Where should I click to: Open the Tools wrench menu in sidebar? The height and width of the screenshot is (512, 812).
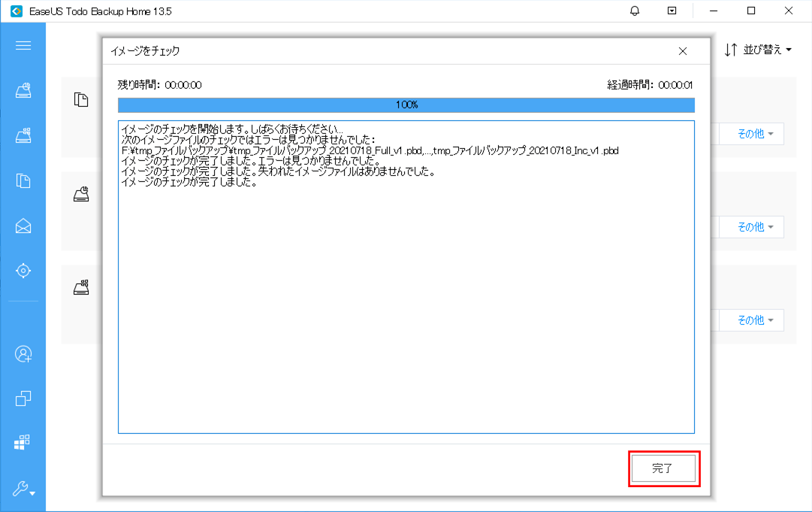(23, 488)
